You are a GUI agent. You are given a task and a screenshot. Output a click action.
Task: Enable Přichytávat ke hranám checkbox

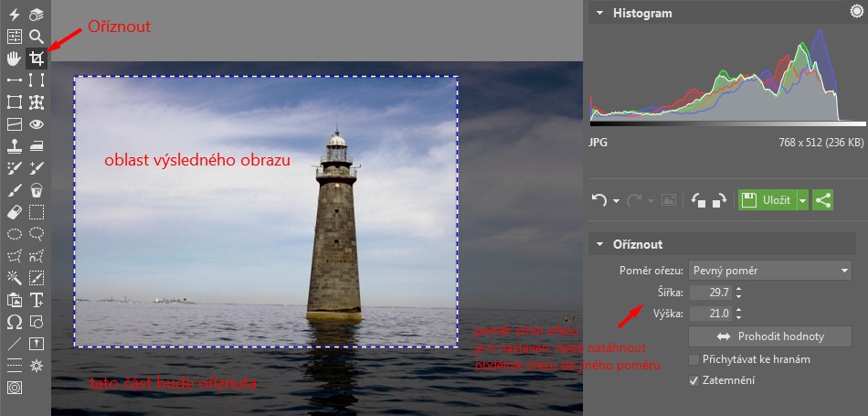click(693, 359)
